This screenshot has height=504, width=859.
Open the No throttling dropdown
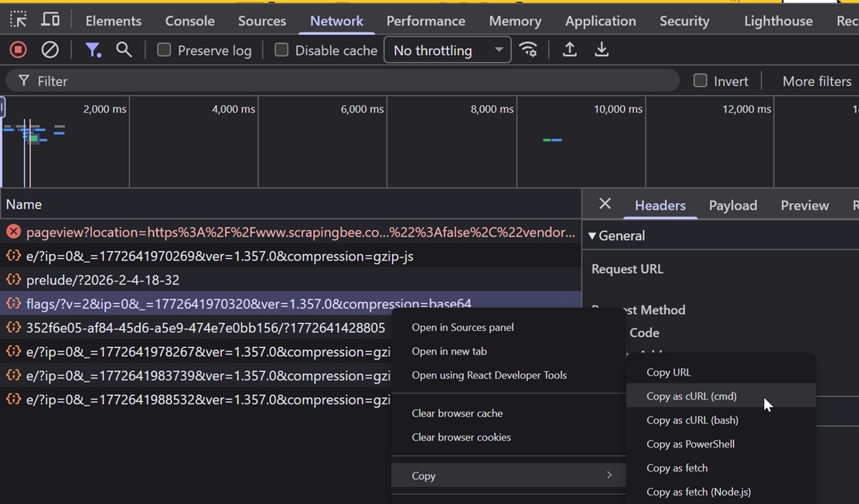point(447,49)
